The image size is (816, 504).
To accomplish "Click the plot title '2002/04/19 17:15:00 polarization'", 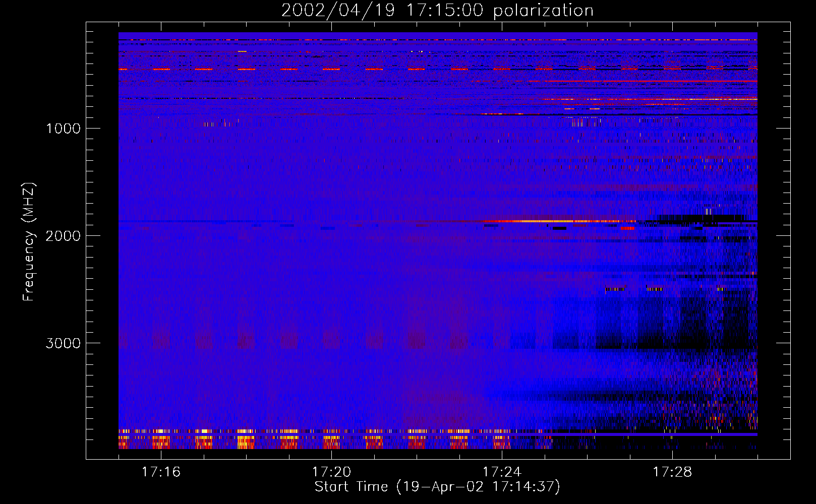I will (437, 11).
